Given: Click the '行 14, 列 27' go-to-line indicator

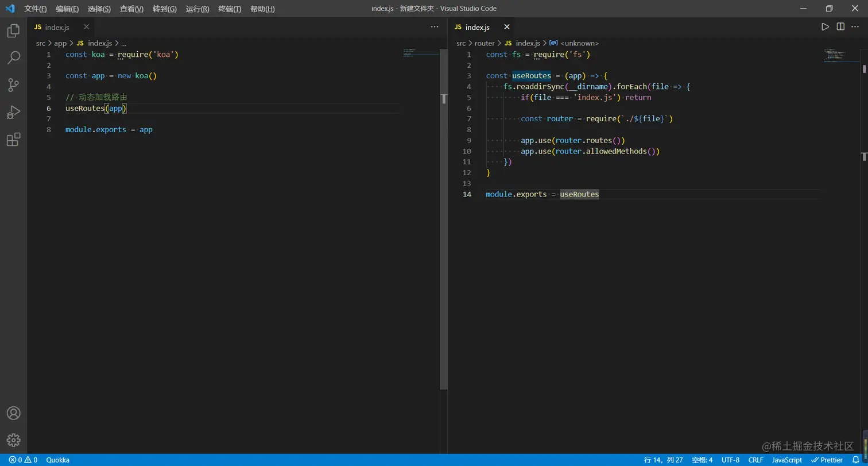Looking at the screenshot, I should click(663, 460).
